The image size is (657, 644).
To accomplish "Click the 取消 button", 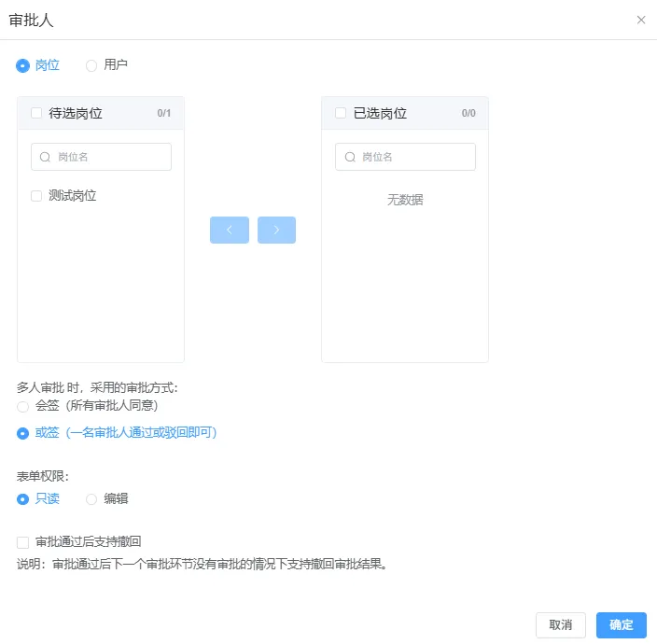I will tap(560, 624).
